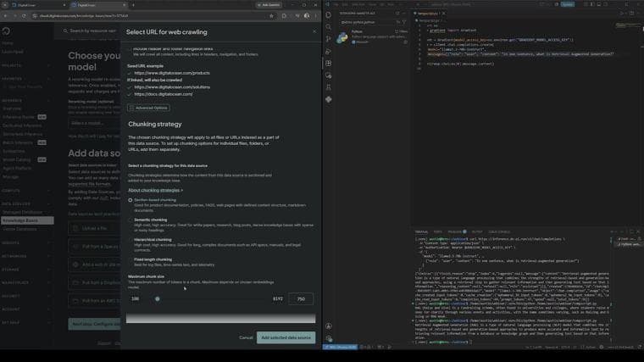Open the launch profile dropdown in terminal panel
644x362 pixels.
(x=616, y=231)
